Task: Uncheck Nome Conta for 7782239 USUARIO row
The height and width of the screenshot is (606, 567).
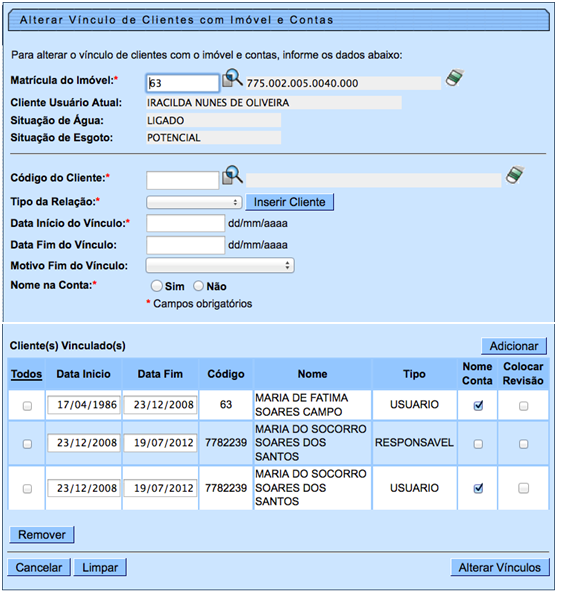Action: (x=478, y=488)
